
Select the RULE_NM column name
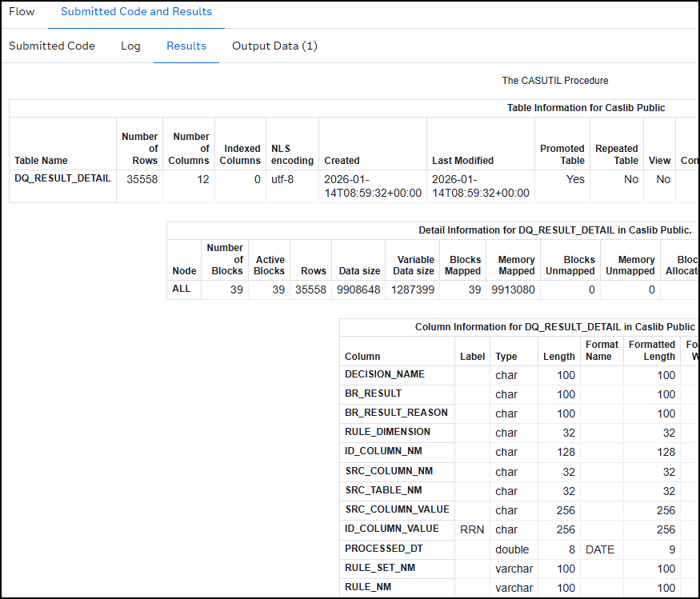pos(368,587)
